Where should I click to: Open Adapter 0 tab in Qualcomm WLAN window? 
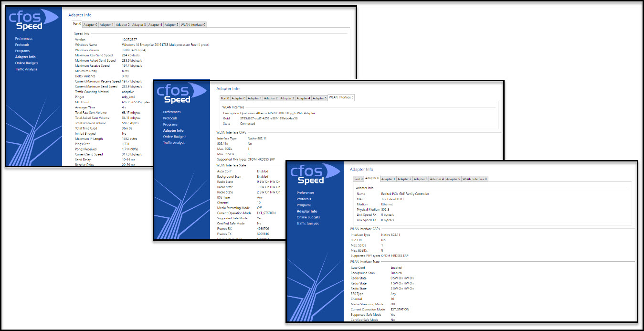pyautogui.click(x=238, y=98)
